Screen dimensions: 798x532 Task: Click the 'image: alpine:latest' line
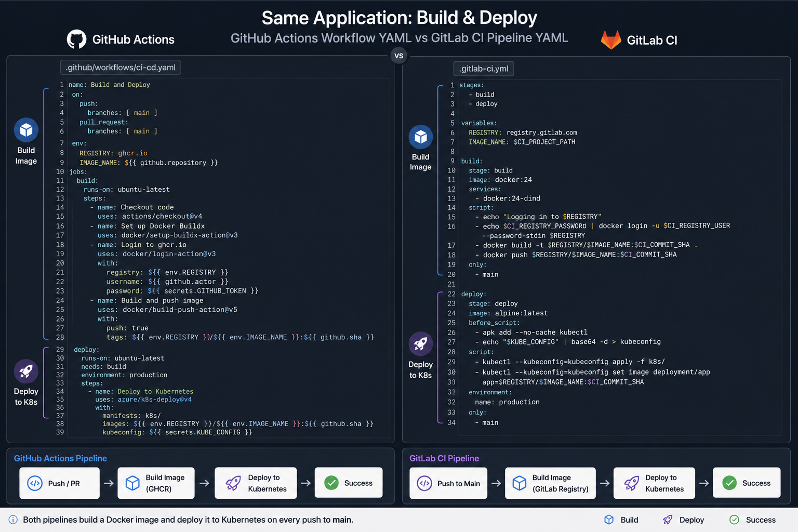508,313
